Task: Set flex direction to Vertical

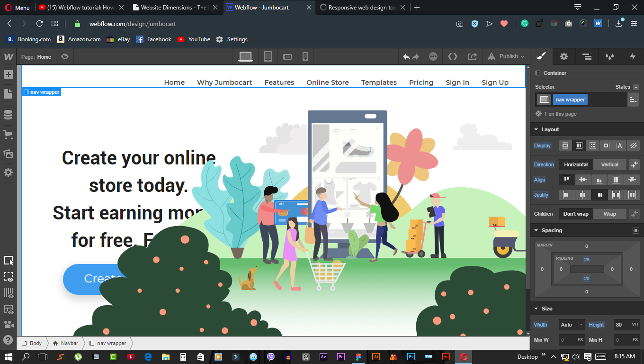Action: point(610,164)
